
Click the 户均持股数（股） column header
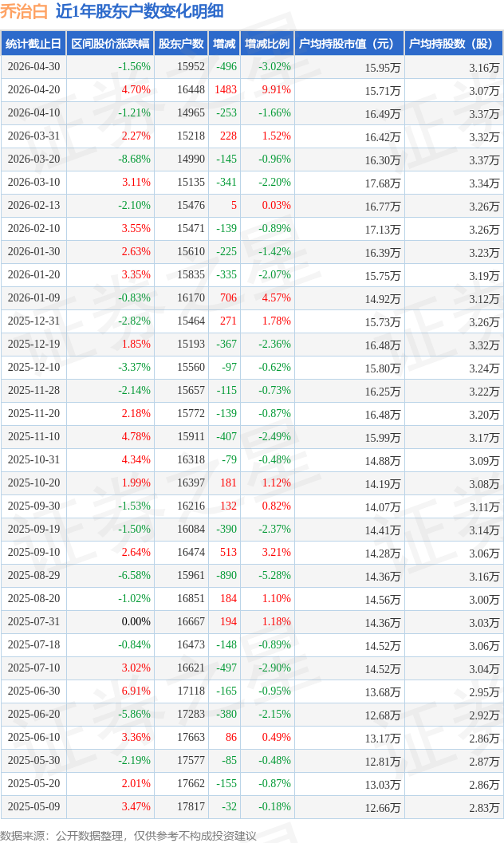coord(454,44)
